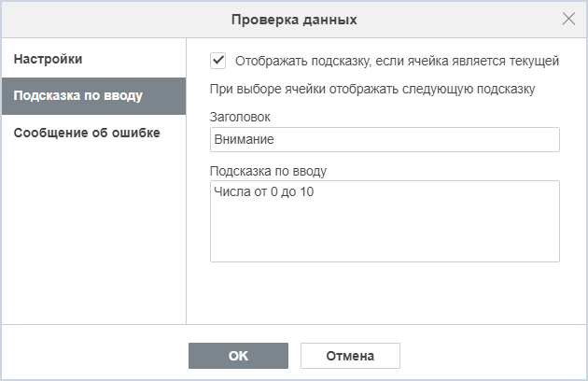The height and width of the screenshot is (381, 588).
Task: Click the Отображать подсказку, если ячейка является текущей label
Action: [397, 61]
